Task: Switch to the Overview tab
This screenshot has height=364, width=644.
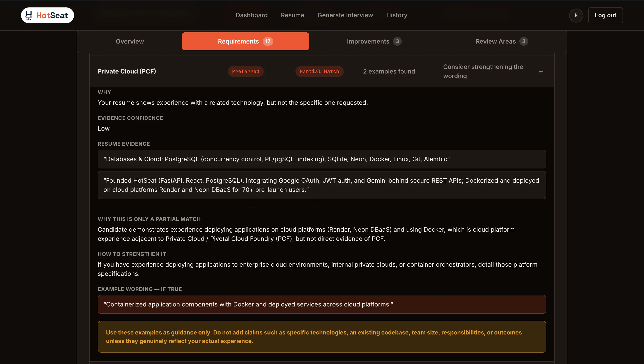Action: [x=130, y=41]
